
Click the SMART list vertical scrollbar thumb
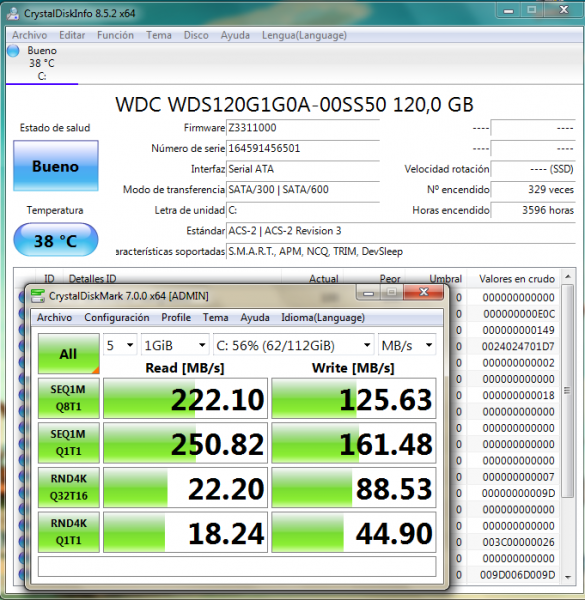[x=567, y=390]
